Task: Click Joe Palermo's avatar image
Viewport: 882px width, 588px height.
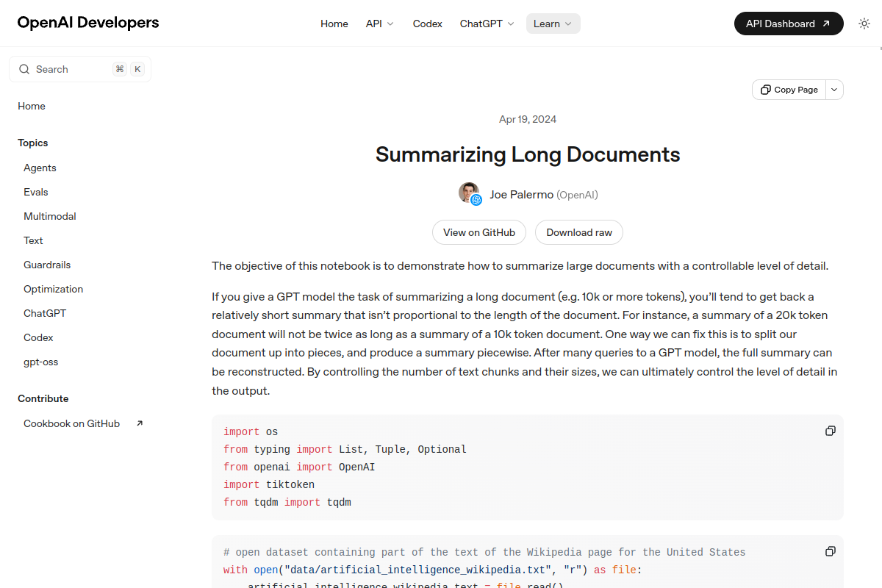Action: tap(469, 193)
